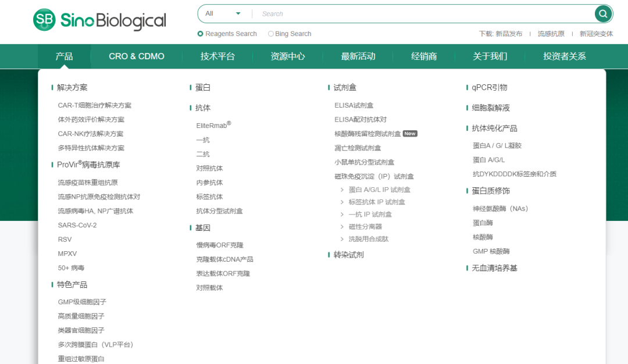This screenshot has height=364, width=628.
Task: Go to 抗体分型试剂盒
Action: [x=219, y=211]
